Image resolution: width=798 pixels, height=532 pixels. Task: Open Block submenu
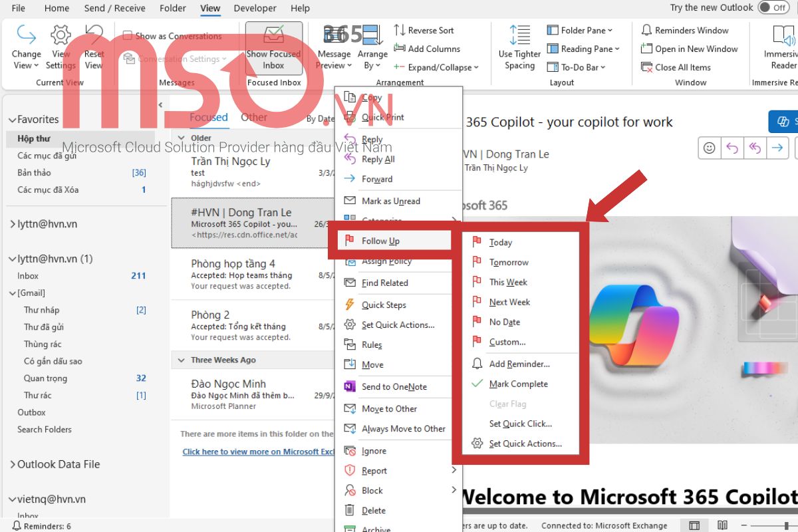tap(399, 490)
